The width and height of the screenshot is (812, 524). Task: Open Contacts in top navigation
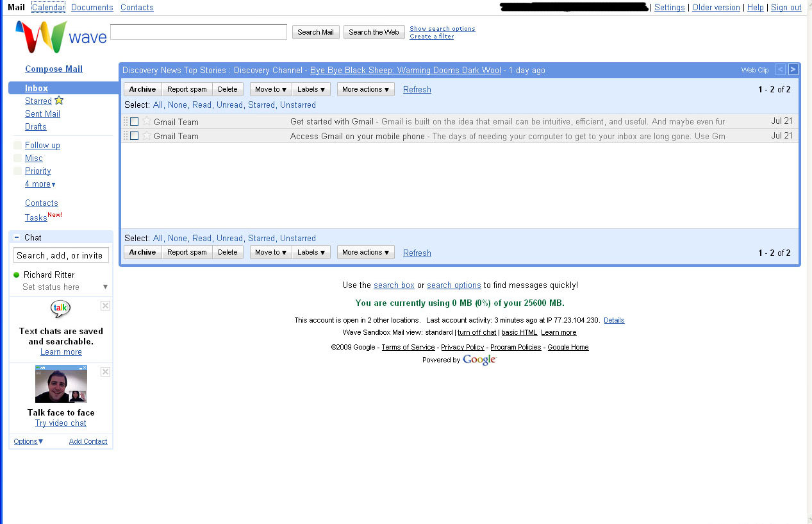(137, 7)
